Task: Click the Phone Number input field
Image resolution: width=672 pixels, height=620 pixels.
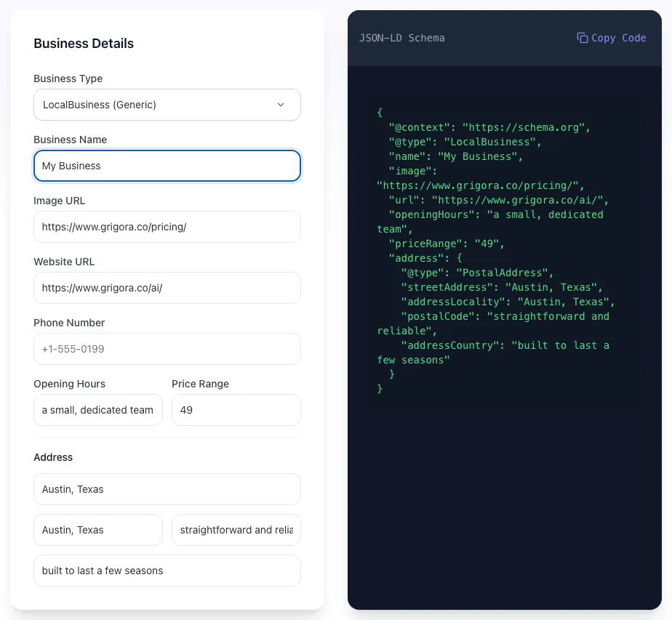Action: (167, 349)
